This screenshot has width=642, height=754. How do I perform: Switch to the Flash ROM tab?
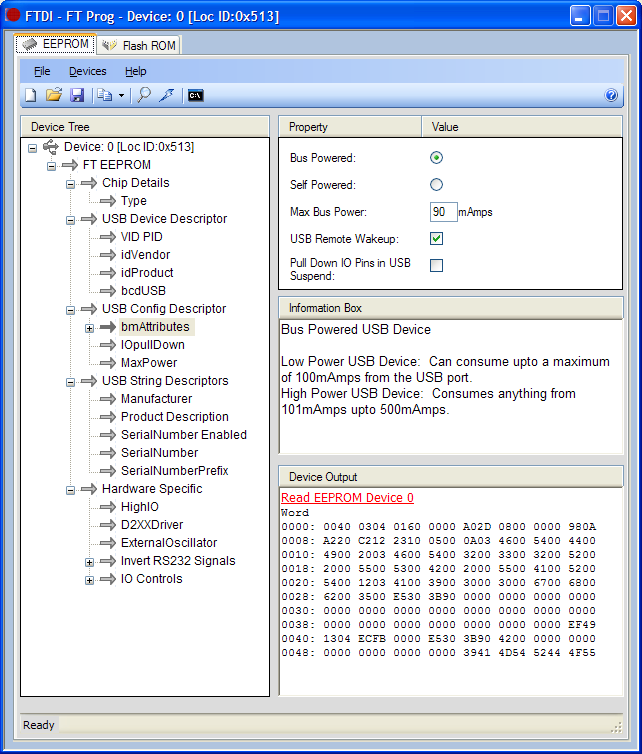click(x=139, y=46)
